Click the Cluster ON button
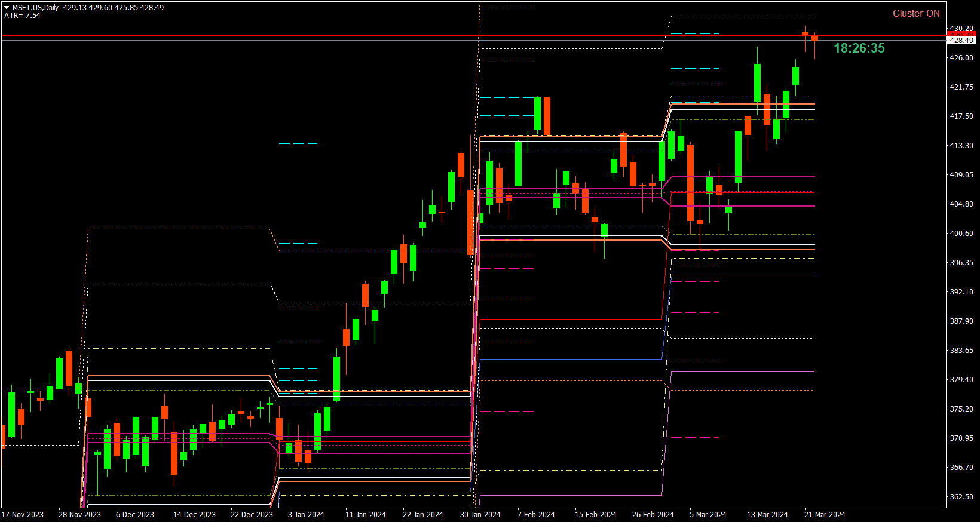 coord(916,13)
